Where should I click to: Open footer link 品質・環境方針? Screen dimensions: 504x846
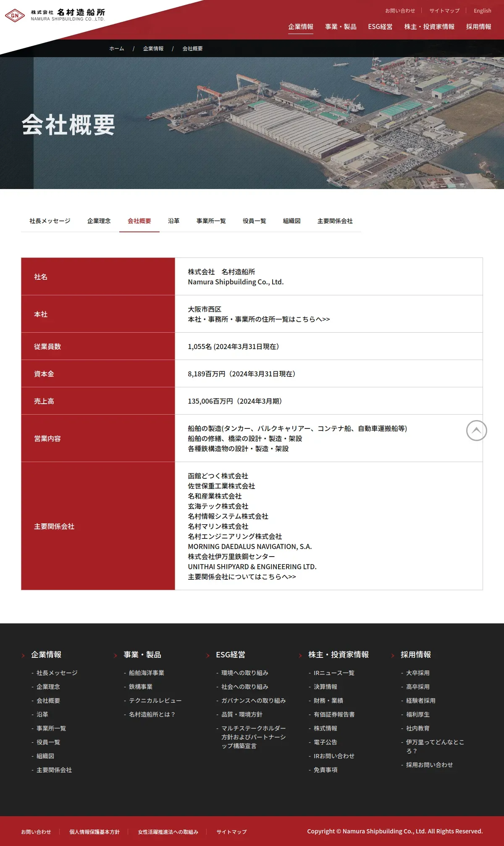coord(242,715)
